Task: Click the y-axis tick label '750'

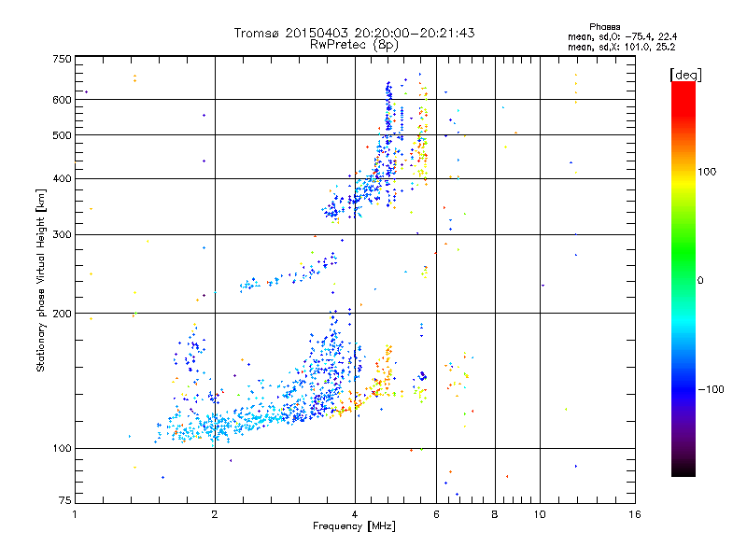Action: (x=62, y=59)
